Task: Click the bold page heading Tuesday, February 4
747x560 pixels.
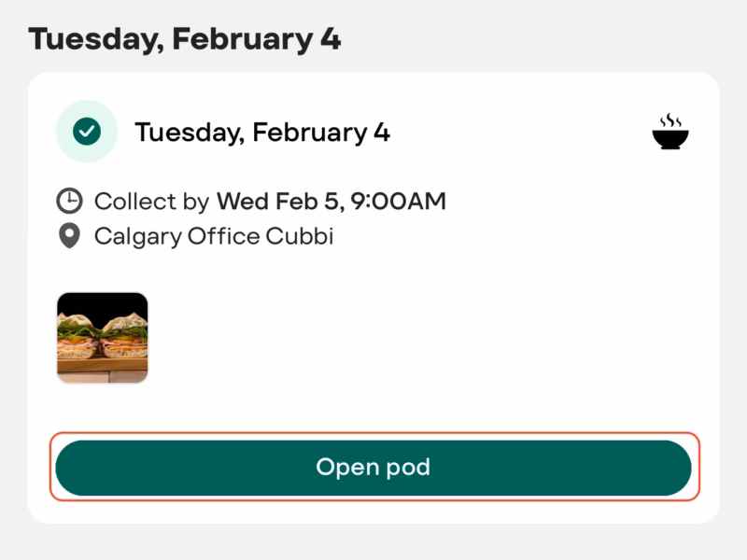Action: (185, 39)
